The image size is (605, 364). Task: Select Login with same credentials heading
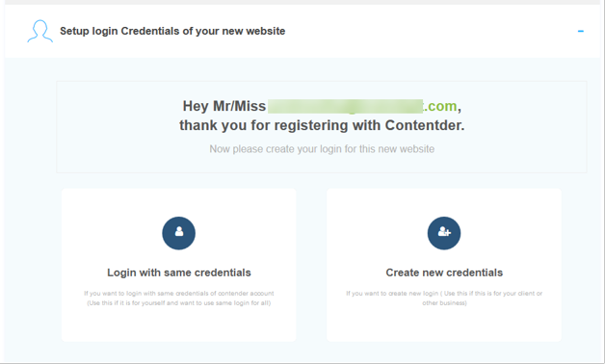[x=179, y=273]
